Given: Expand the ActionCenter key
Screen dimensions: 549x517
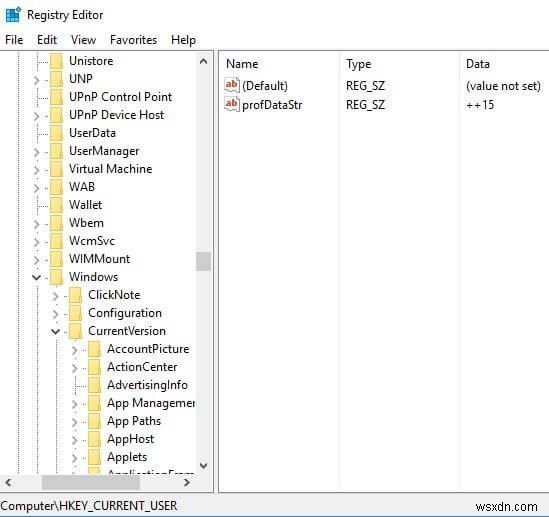Looking at the screenshot, I should click(74, 368).
